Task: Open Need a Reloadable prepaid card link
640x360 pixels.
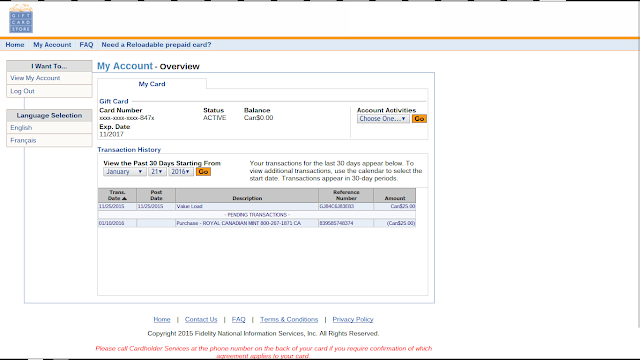Action: pyautogui.click(x=156, y=45)
